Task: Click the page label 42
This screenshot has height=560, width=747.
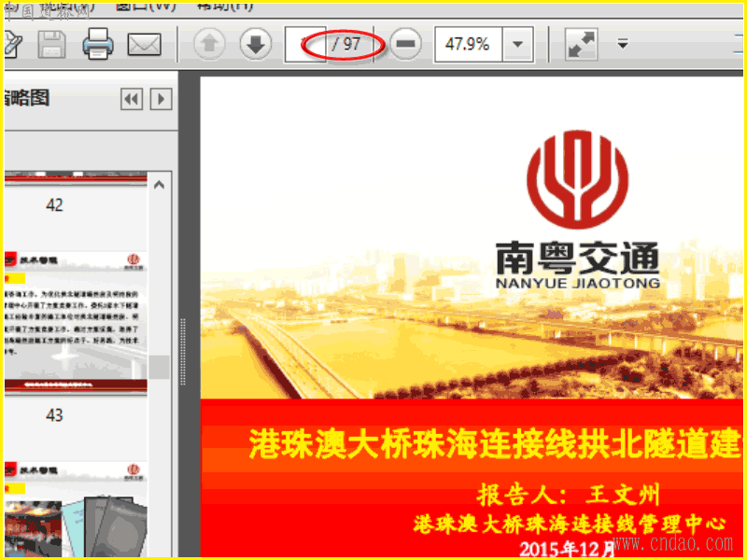Action: tap(54, 205)
